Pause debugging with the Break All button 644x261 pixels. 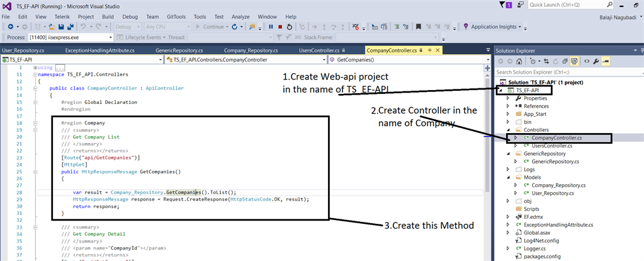[271, 27]
